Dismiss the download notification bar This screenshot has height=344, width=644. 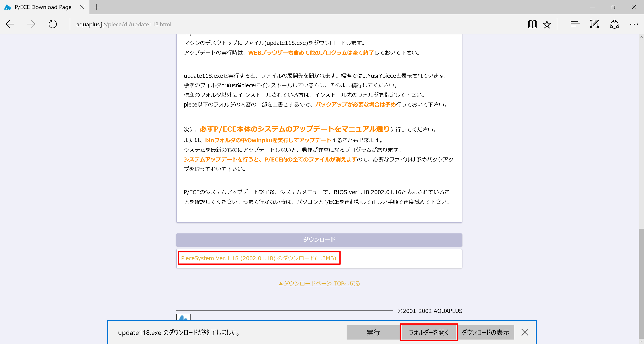[525, 332]
